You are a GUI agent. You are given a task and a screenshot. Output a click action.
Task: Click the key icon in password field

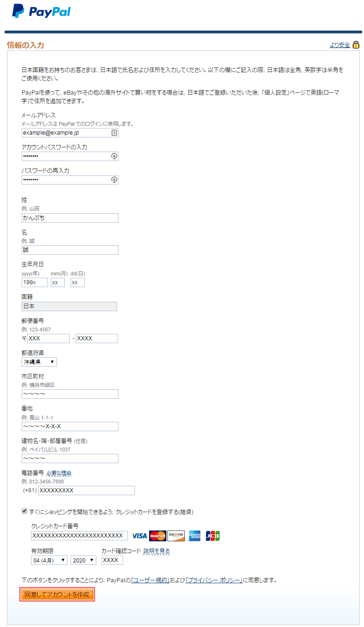point(114,156)
